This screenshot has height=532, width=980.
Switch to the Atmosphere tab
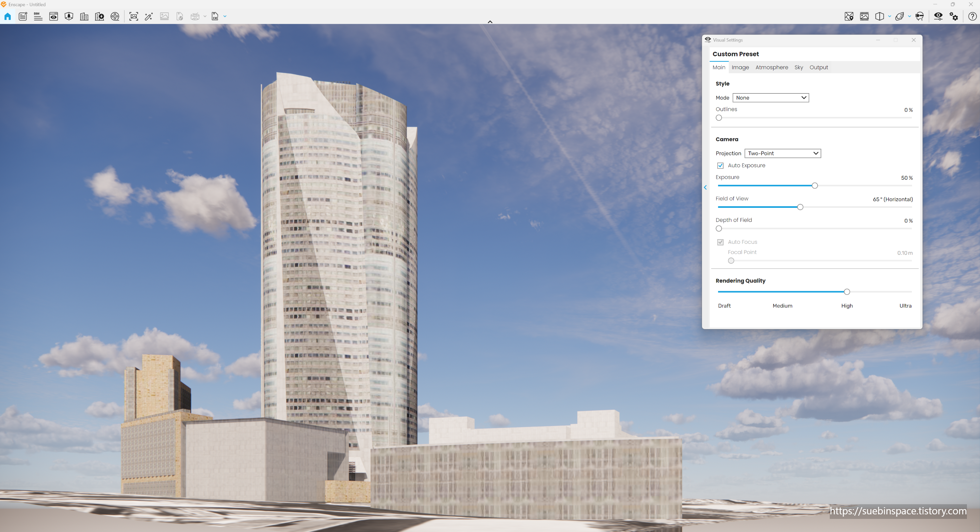(x=772, y=67)
